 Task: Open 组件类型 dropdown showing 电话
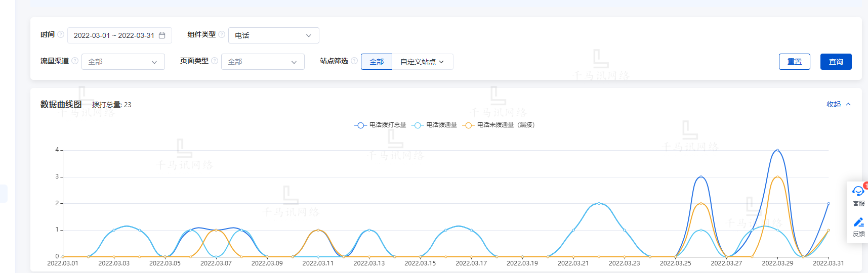273,35
